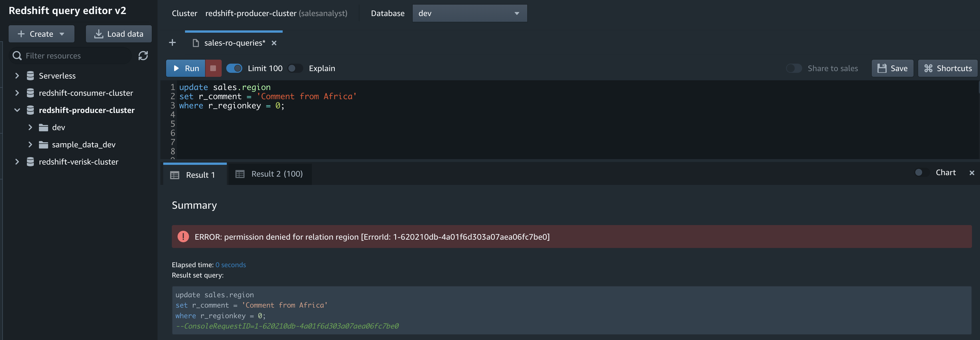Close the results panel with X
This screenshot has height=340, width=980.
point(972,173)
